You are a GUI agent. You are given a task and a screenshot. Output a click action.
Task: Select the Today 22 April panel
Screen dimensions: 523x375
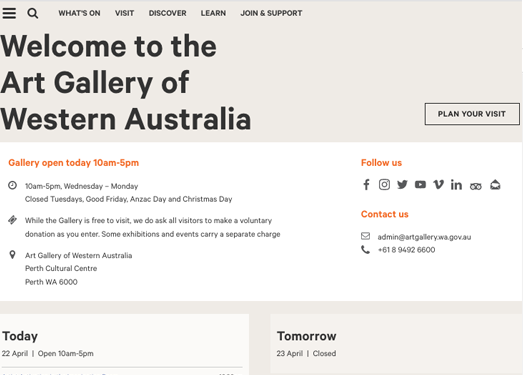point(124,344)
